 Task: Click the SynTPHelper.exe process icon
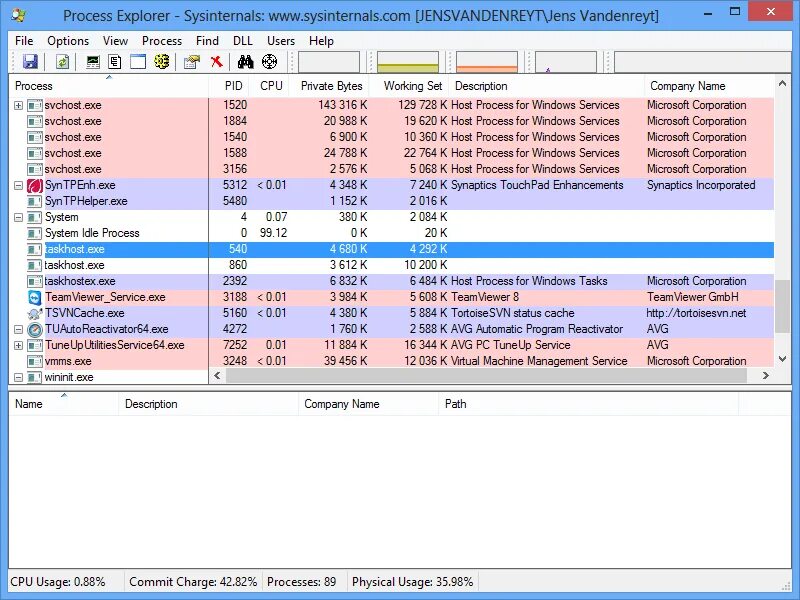35,201
